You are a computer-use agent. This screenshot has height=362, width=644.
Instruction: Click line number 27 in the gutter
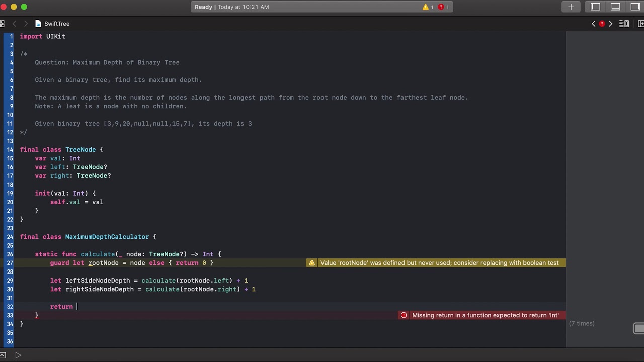[x=10, y=263]
